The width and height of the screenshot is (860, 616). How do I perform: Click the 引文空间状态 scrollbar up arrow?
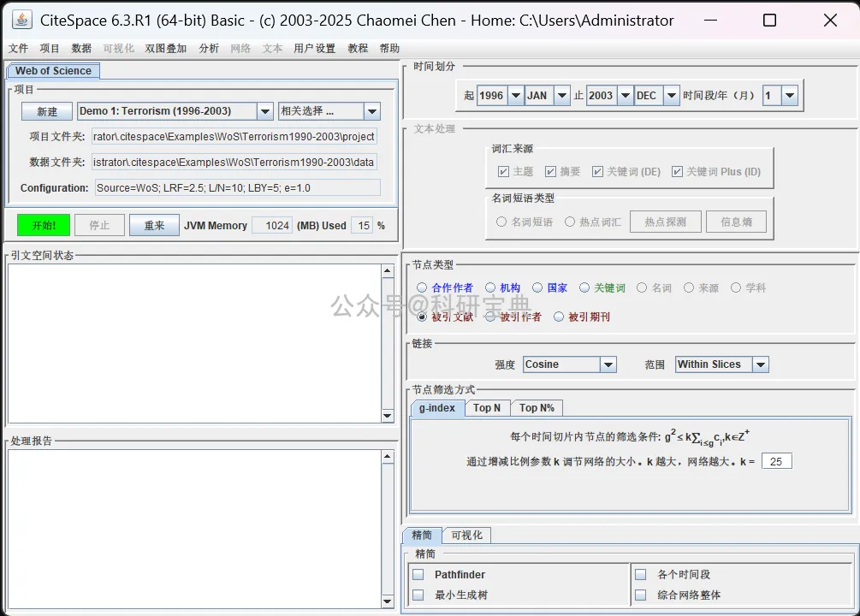388,271
